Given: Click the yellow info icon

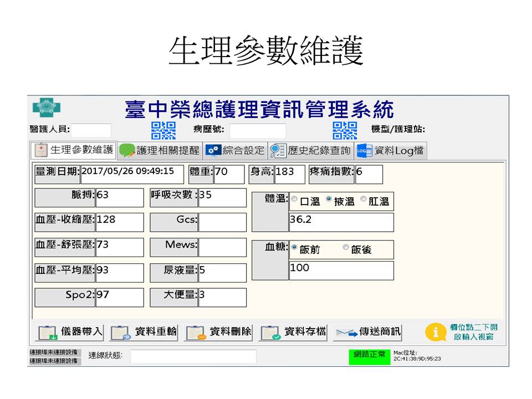Looking at the screenshot, I should [x=436, y=332].
